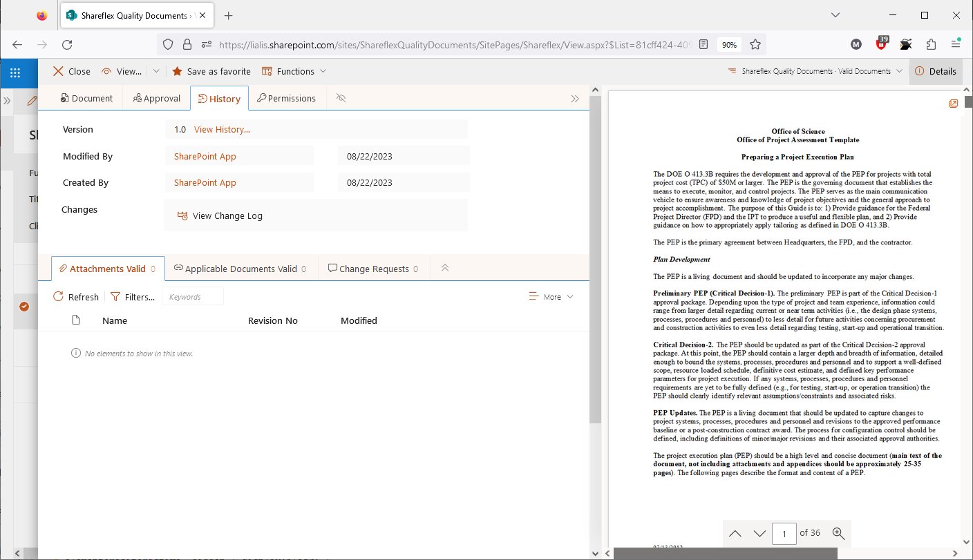Click the Firefox View icon
This screenshot has width=973, height=560.
pos(42,15)
